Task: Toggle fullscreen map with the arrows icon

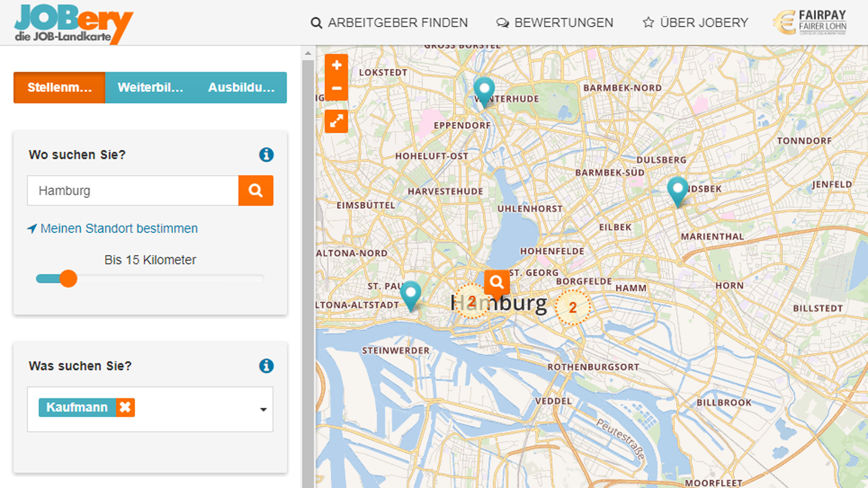Action: [336, 121]
